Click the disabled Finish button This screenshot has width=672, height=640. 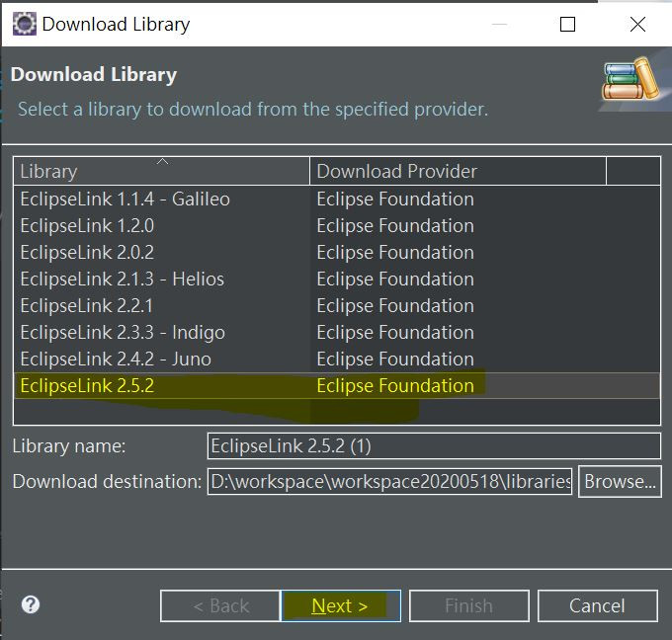[468, 605]
